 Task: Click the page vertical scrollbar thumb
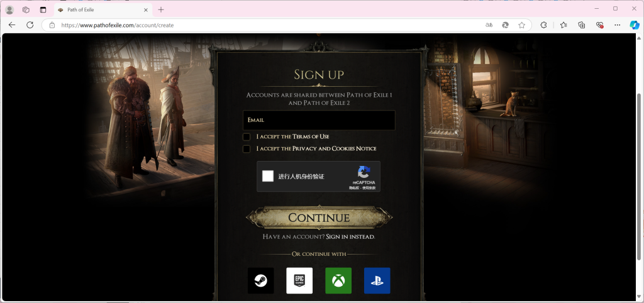point(639,177)
